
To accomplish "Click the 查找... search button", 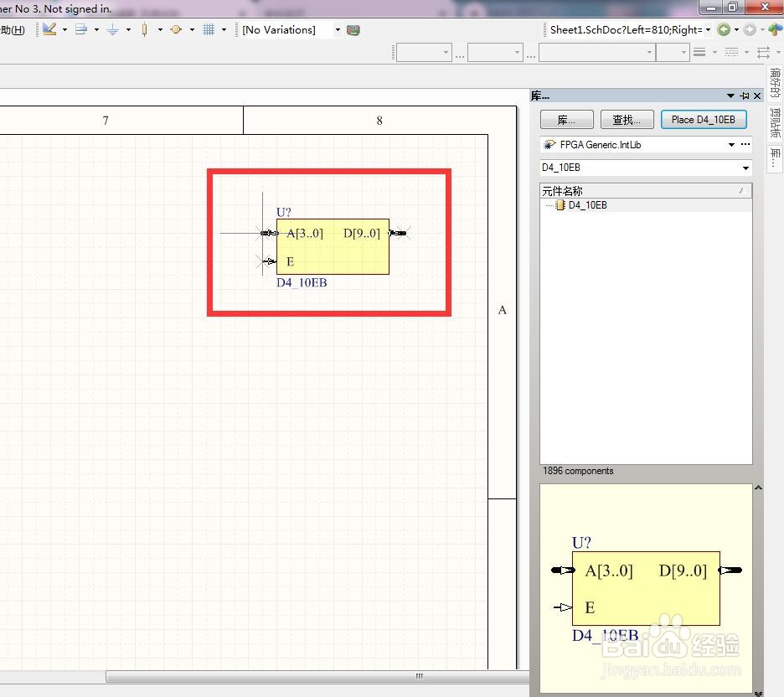I will 627,120.
